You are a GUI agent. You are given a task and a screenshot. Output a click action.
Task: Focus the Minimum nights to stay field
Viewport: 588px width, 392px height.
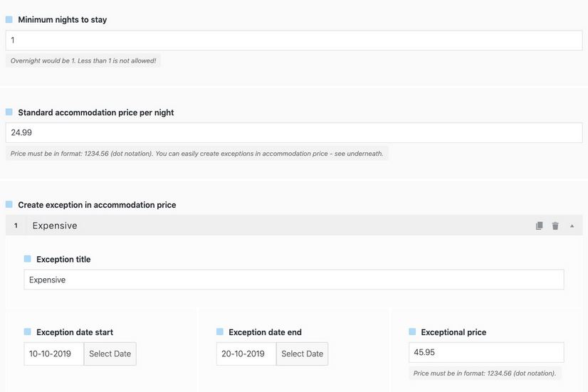(x=294, y=40)
